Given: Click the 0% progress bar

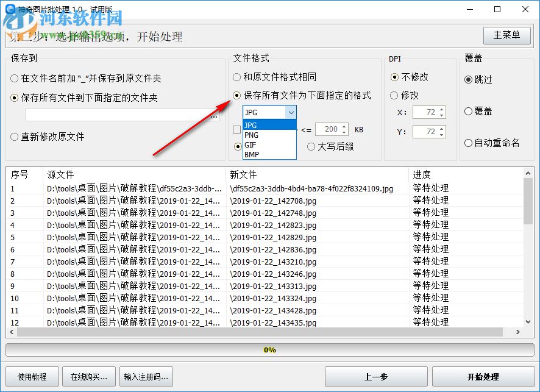Looking at the screenshot, I should (270, 350).
